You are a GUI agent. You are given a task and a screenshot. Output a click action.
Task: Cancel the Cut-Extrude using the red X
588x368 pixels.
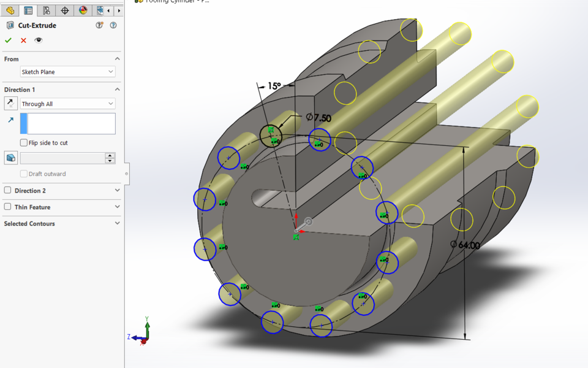pos(22,39)
